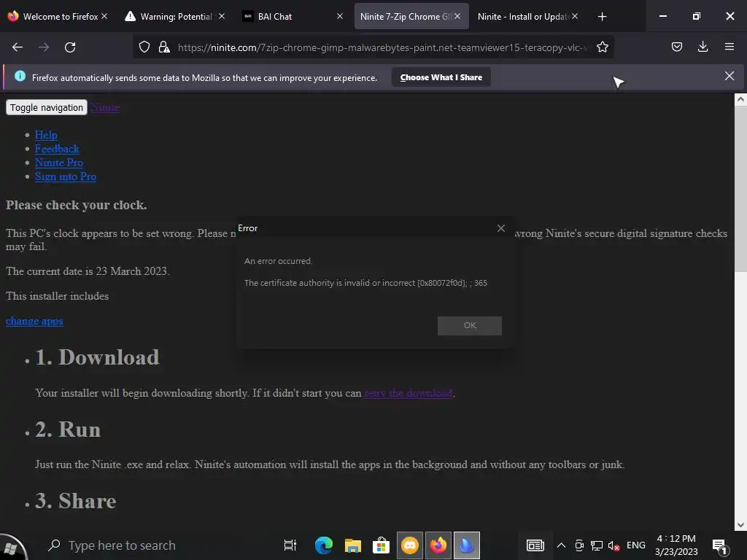Dismiss the Firefox data sharing notification
The width and height of the screenshot is (747, 560).
point(729,76)
